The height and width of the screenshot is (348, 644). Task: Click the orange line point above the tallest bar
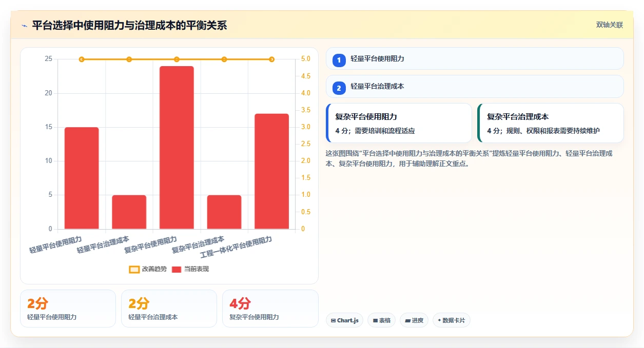[177, 59]
